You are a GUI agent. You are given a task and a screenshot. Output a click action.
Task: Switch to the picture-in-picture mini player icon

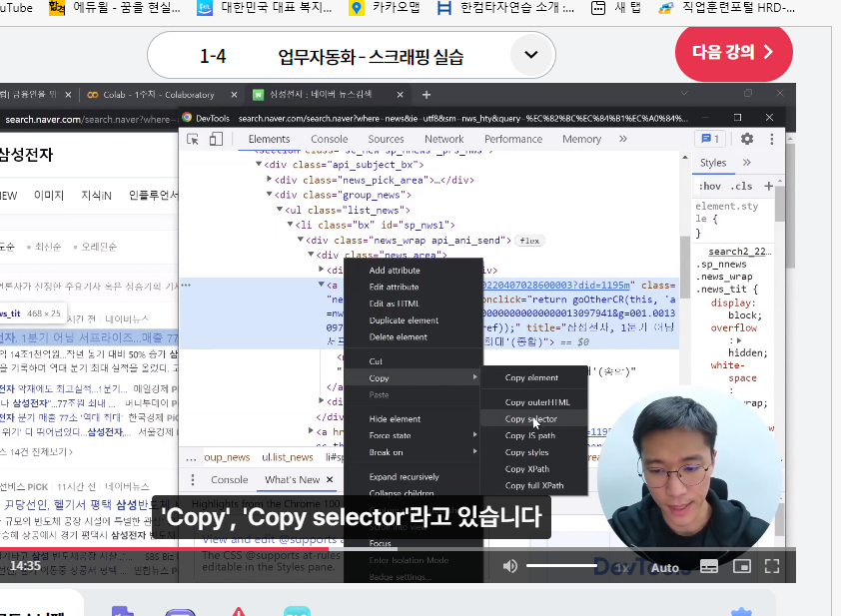(742, 566)
